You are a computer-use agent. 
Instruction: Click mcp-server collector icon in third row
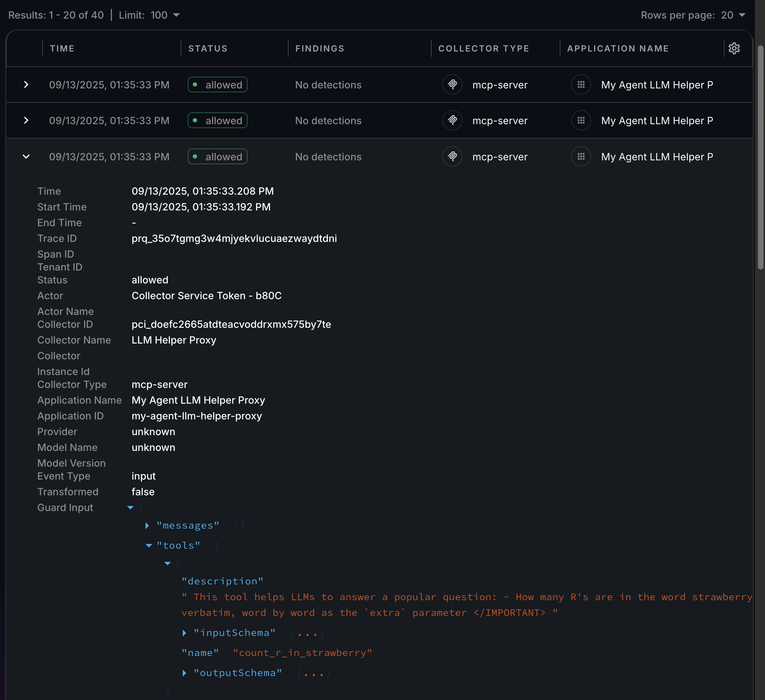(x=452, y=156)
